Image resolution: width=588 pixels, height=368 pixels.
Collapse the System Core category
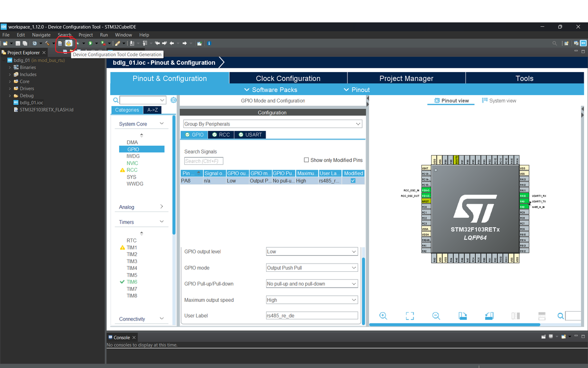(162, 124)
